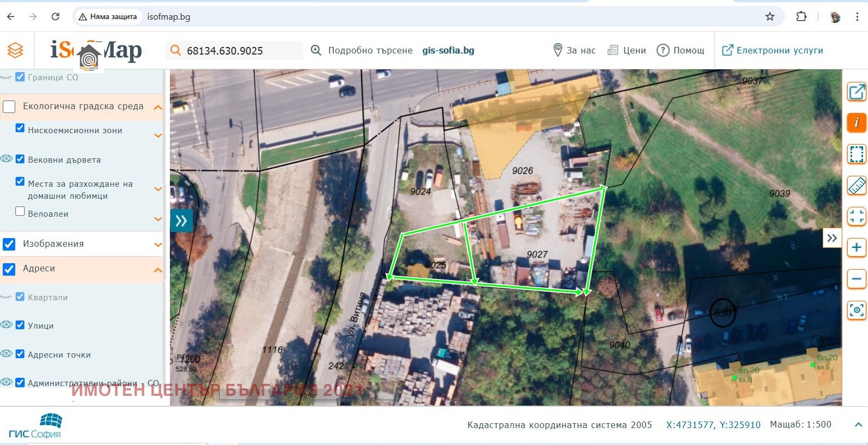The height and width of the screenshot is (445, 868).
Task: Bookmark page with star icon
Action: 770,16
